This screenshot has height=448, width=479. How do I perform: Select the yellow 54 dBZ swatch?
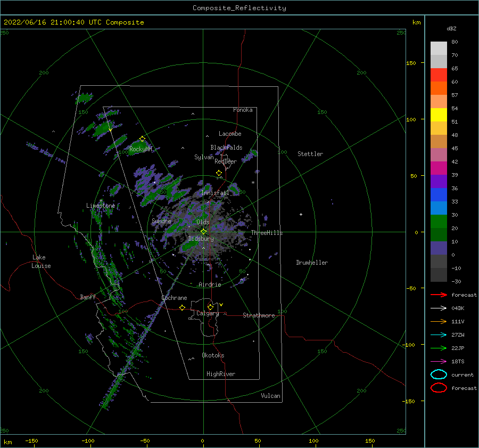click(x=439, y=115)
